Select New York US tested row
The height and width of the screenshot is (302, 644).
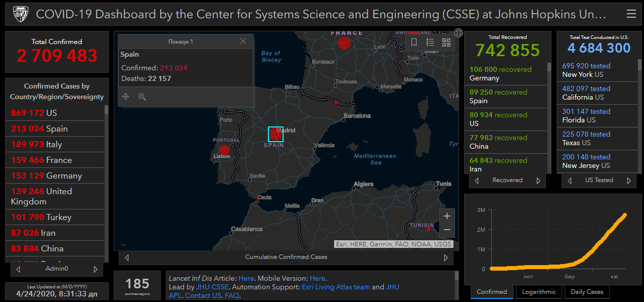(598, 70)
